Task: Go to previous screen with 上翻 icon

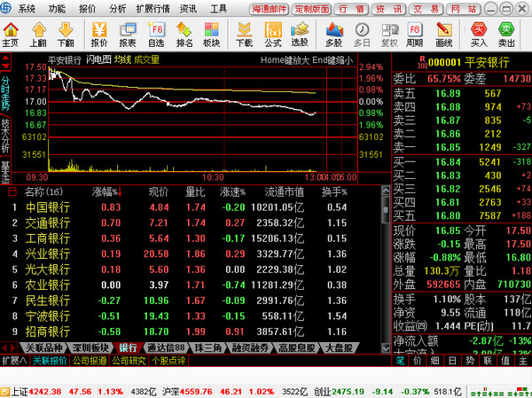Action: 37,35
